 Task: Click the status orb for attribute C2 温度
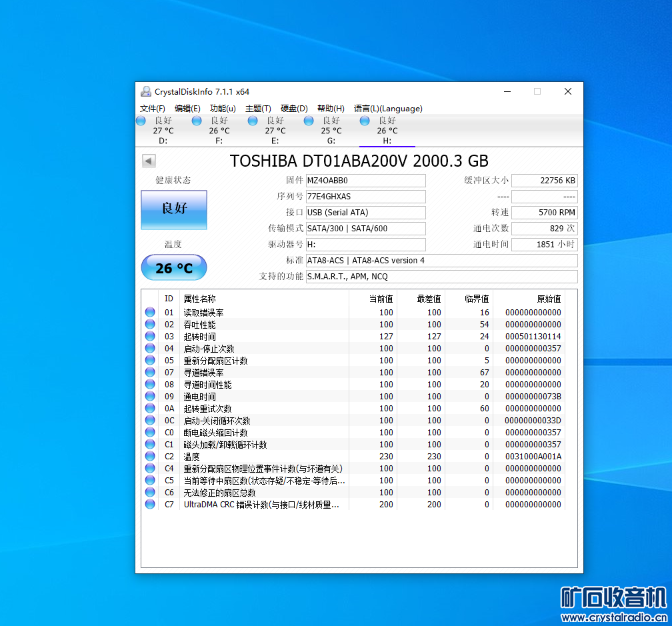coord(150,457)
